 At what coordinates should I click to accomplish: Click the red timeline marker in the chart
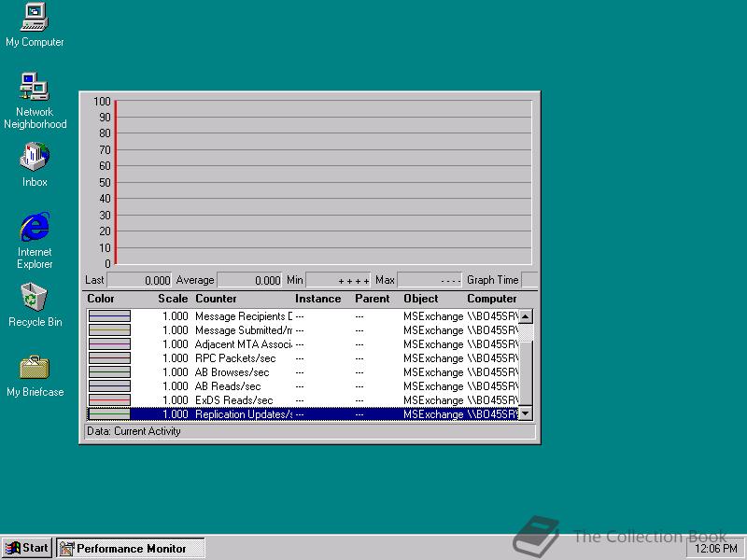115,182
